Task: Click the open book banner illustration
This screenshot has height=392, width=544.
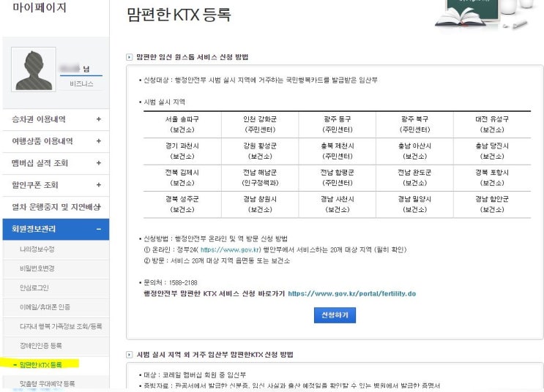Action: [461, 17]
